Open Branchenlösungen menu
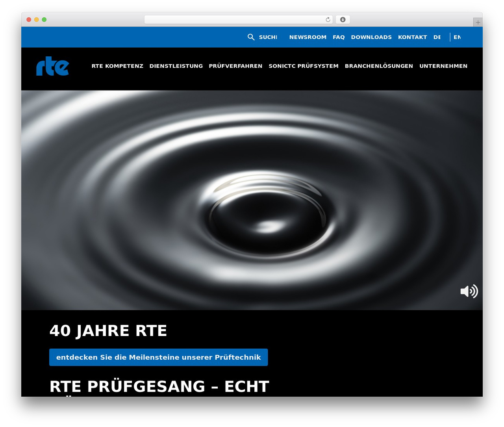 379,66
